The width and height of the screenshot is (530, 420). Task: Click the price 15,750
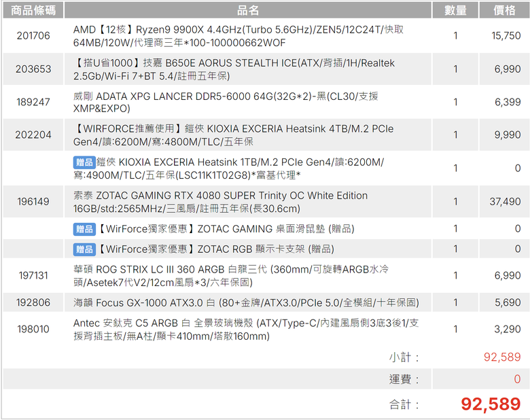tap(506, 35)
